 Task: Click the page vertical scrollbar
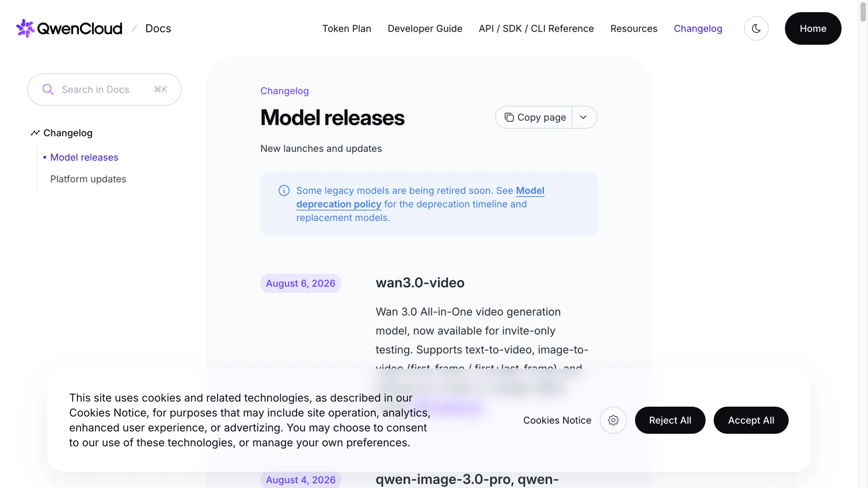point(863,244)
